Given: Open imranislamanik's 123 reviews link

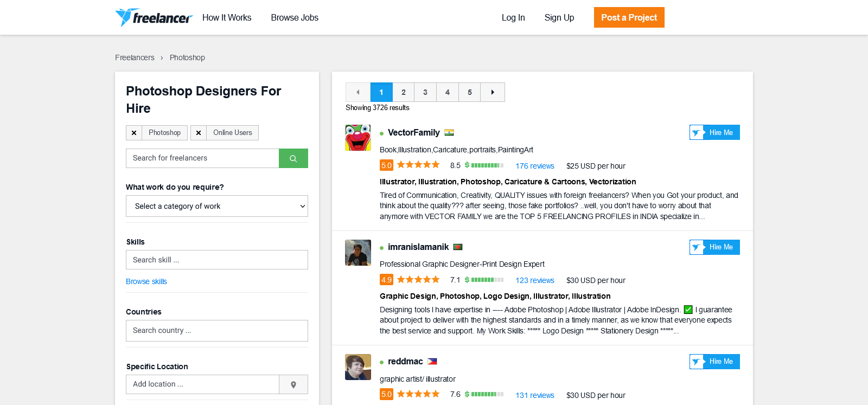Looking at the screenshot, I should click(534, 280).
